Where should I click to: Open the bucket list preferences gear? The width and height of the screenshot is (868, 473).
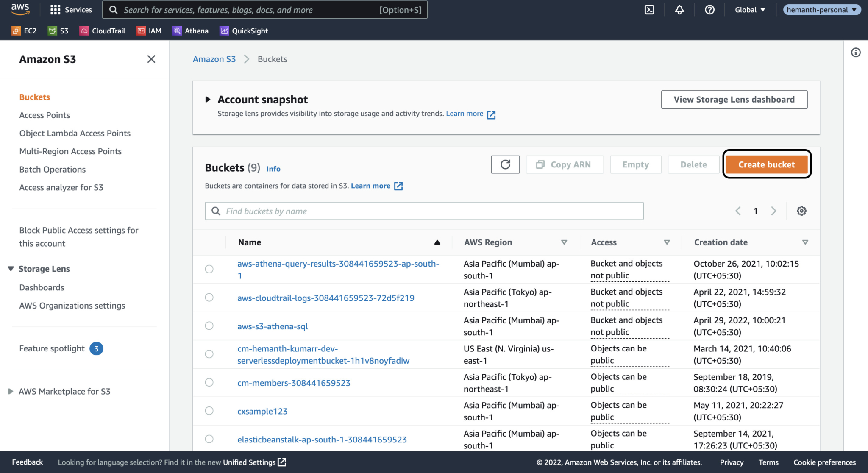(x=801, y=211)
